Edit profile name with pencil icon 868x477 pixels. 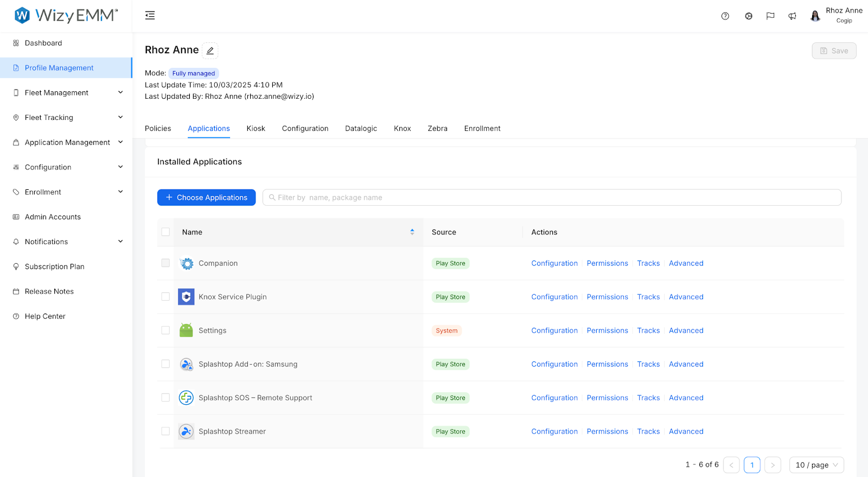click(x=210, y=50)
